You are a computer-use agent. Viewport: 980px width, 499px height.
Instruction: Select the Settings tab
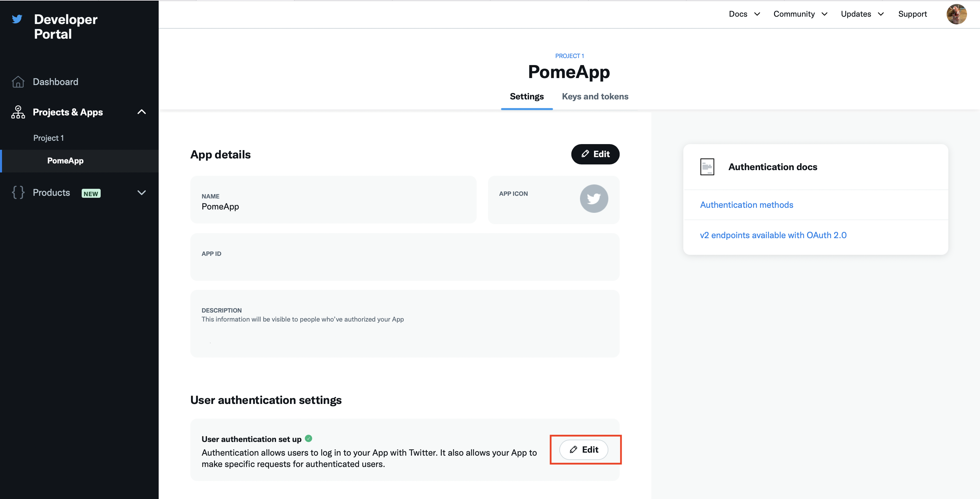(x=527, y=97)
